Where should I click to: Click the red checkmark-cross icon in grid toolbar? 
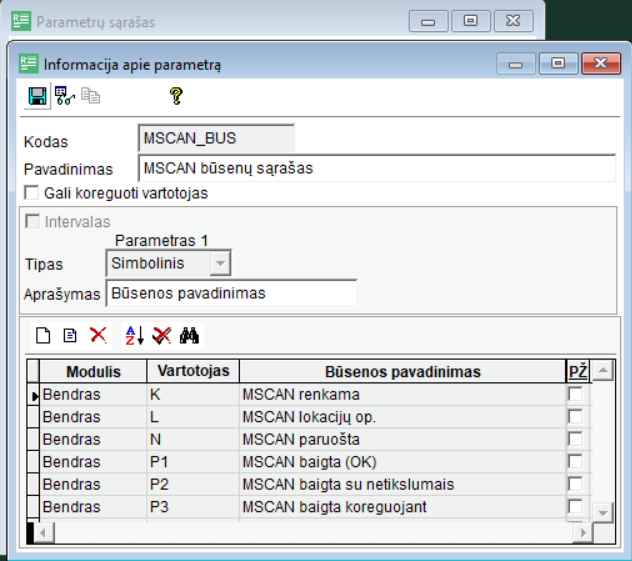click(x=162, y=336)
